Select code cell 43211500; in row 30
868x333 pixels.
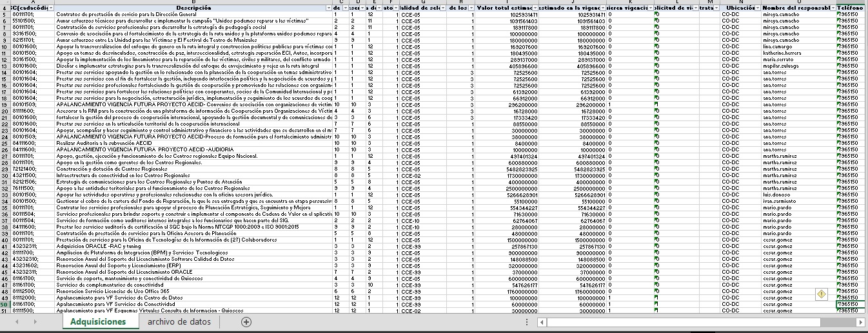coord(32,175)
